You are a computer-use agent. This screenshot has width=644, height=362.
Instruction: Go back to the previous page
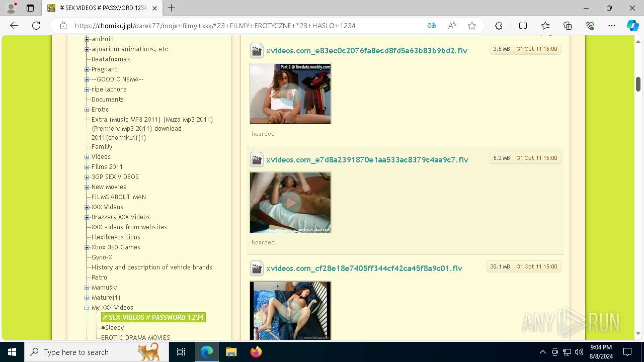point(14,26)
